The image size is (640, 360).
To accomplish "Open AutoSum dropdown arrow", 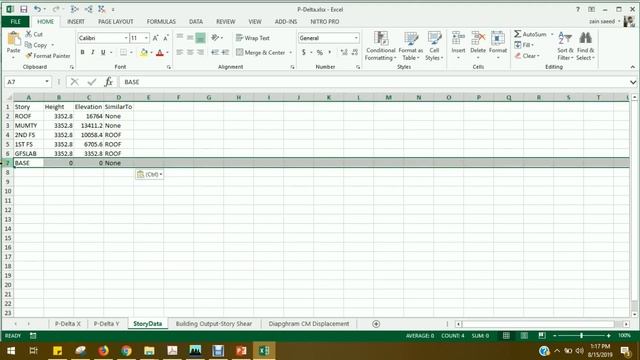I will (552, 34).
